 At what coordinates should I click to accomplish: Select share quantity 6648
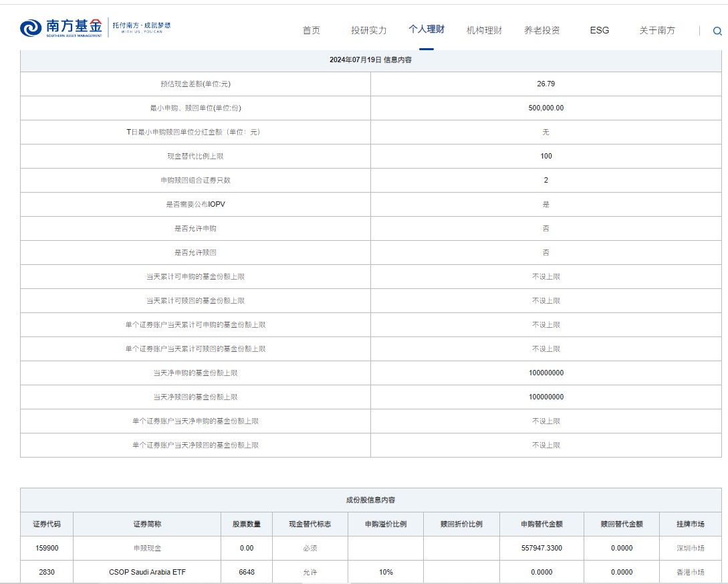point(247,573)
